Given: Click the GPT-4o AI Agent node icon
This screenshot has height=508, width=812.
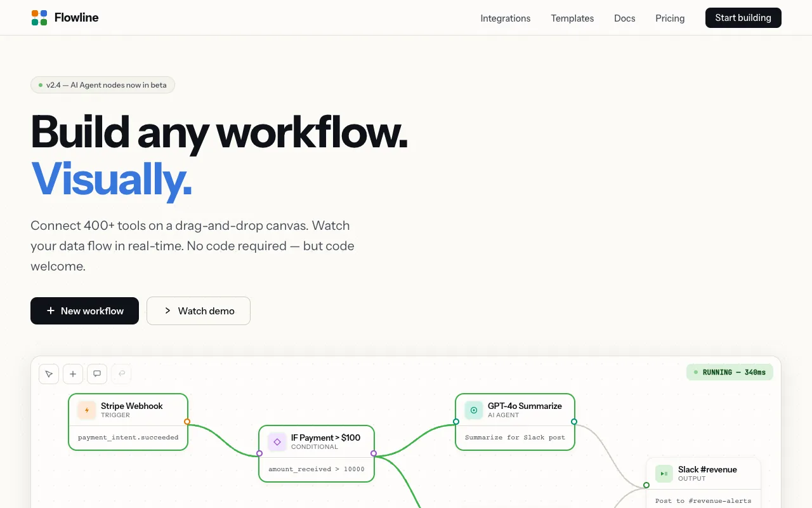Looking at the screenshot, I should click(473, 410).
